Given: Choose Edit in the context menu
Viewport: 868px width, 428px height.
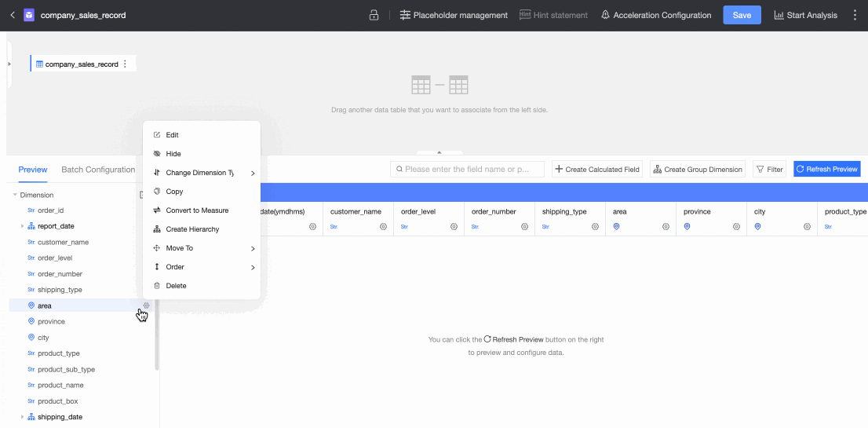Looking at the screenshot, I should point(202,134).
